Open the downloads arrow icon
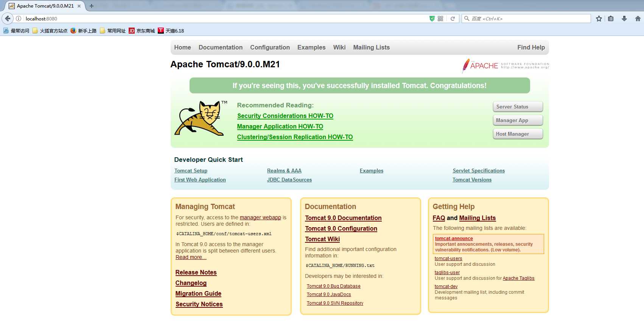Viewport: 644px width, 324px height. pos(624,19)
